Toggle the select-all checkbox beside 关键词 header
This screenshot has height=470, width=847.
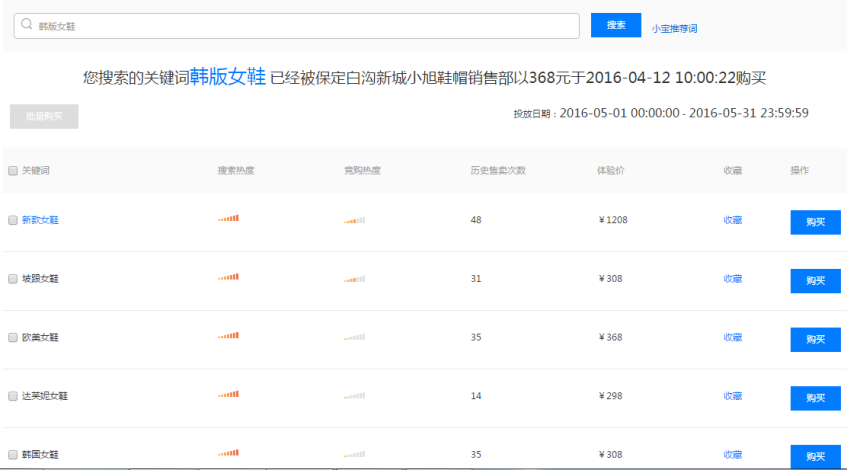13,171
